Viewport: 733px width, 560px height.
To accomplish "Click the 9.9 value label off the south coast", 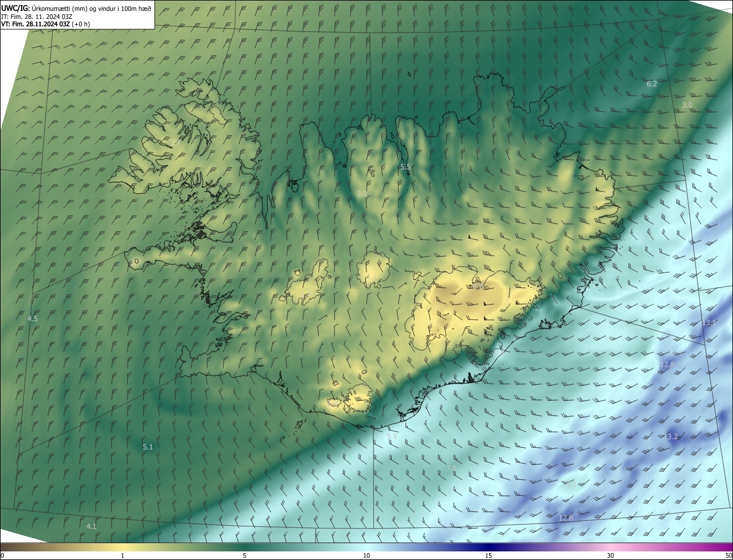I will pos(392,436).
